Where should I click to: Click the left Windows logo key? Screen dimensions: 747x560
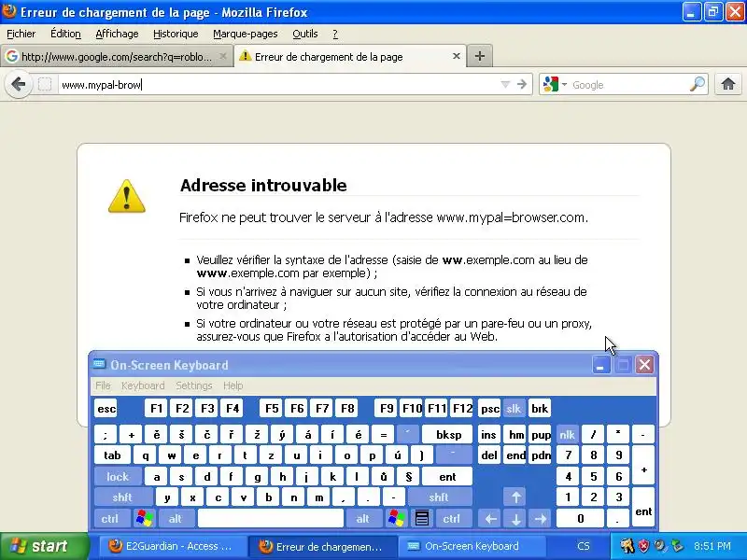coord(145,518)
